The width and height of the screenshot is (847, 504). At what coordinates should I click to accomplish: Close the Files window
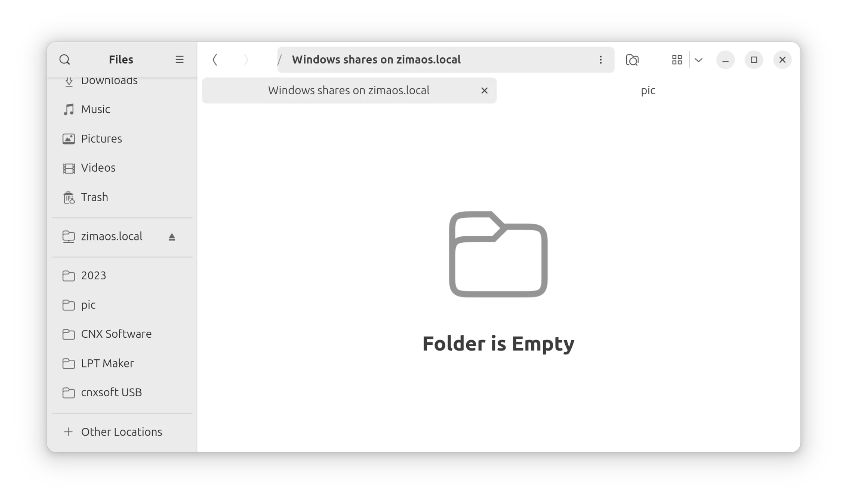(782, 60)
